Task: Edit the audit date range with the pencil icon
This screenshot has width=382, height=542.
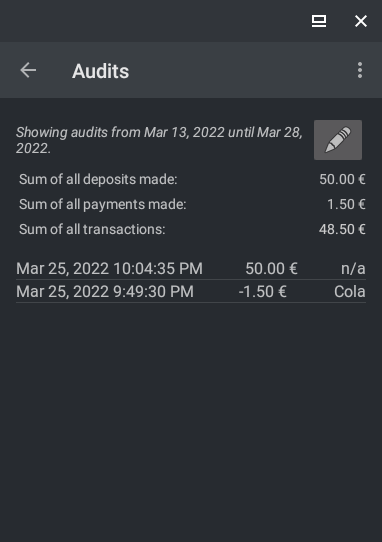Action: pos(338,140)
